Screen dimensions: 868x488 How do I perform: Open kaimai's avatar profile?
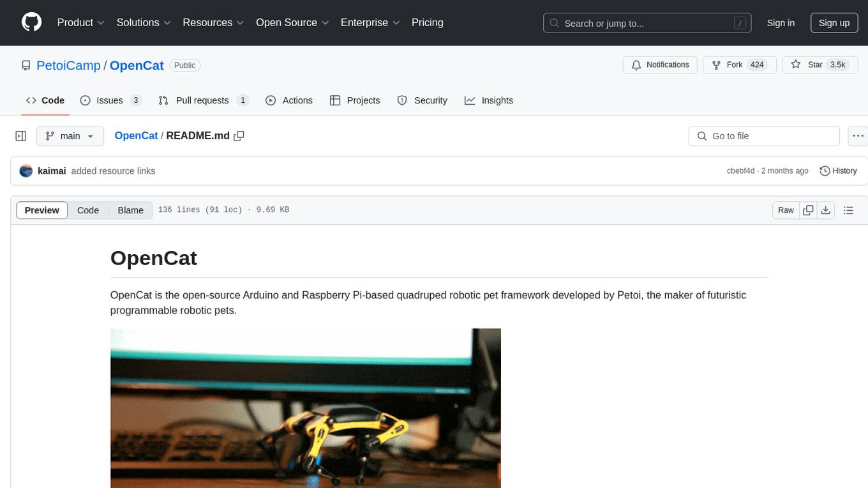[26, 171]
